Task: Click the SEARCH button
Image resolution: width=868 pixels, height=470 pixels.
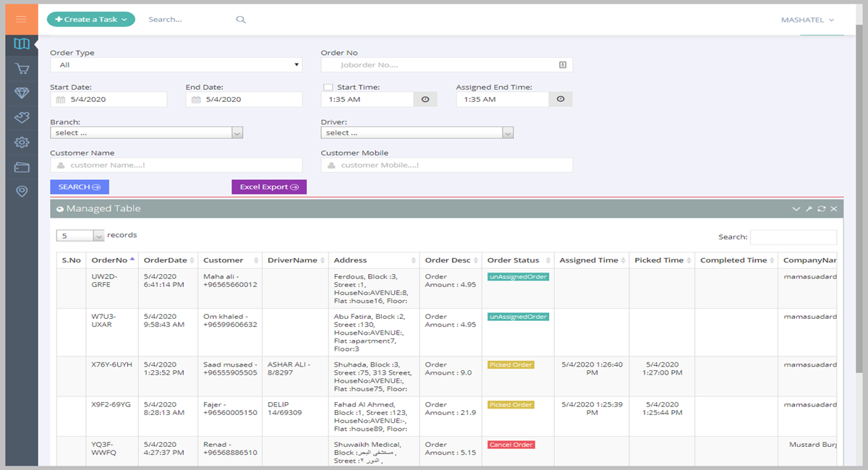Action: (x=80, y=187)
